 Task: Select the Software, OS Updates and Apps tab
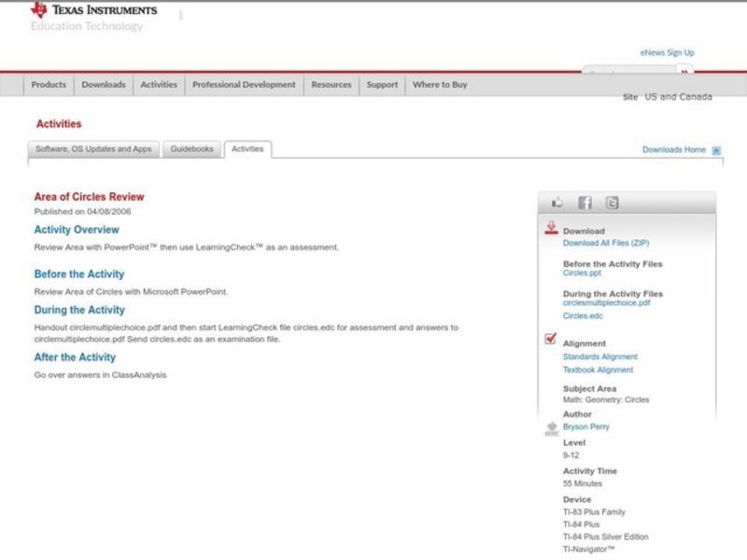(93, 149)
